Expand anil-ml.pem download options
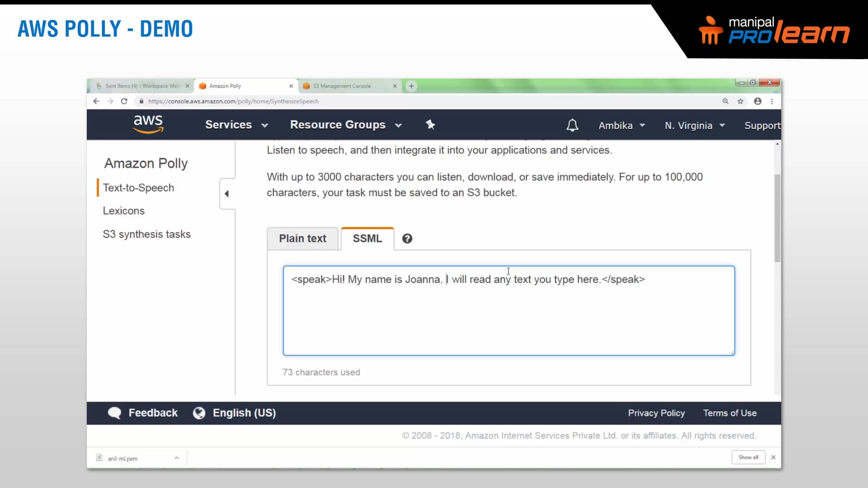Image resolution: width=868 pixels, height=488 pixels. (176, 457)
